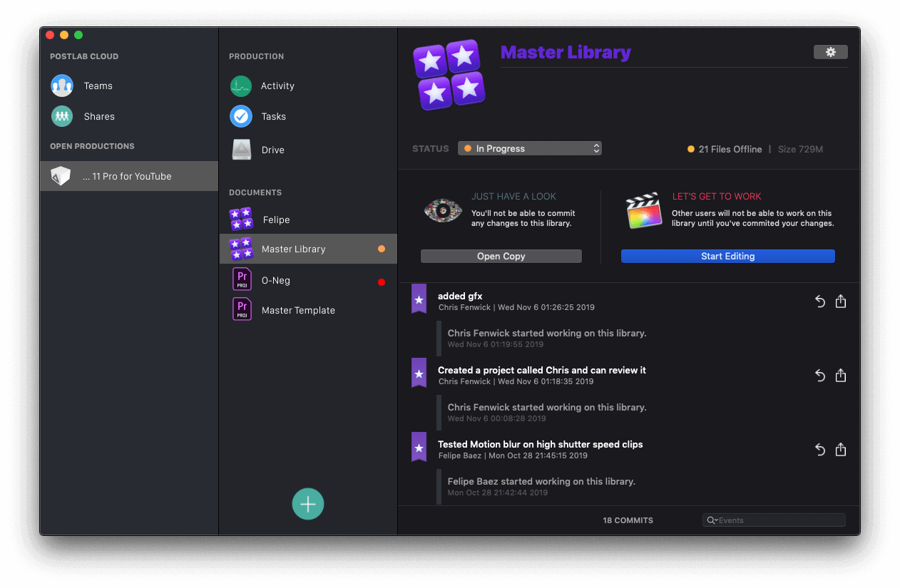Share the 'added gfx' commit
This screenshot has width=900, height=588.
click(x=841, y=301)
